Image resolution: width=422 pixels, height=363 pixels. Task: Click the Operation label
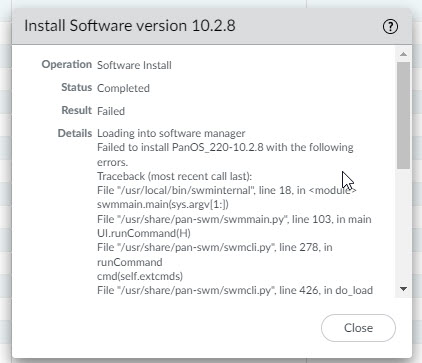pos(67,64)
